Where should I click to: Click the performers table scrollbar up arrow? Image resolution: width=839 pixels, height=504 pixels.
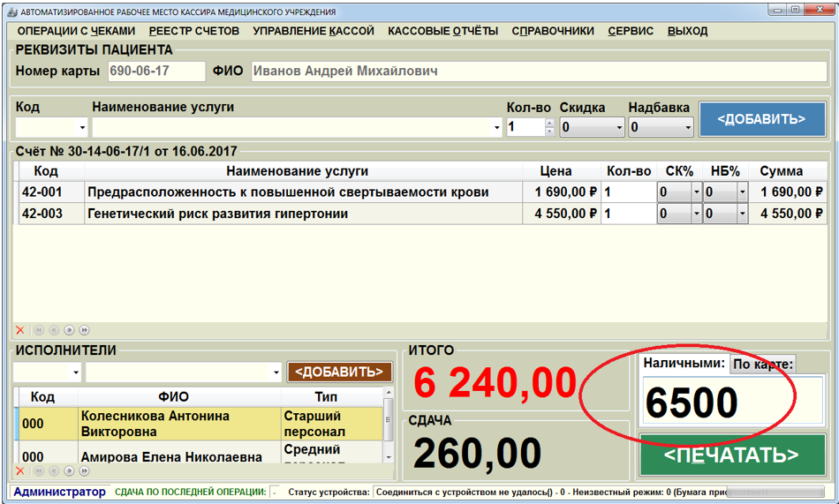[x=389, y=393]
